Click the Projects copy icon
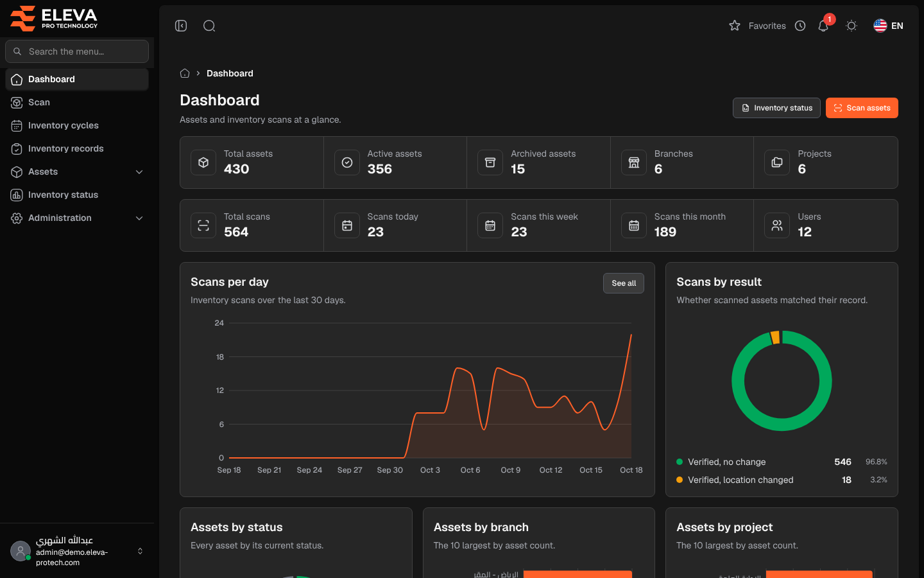924x578 pixels. (777, 162)
